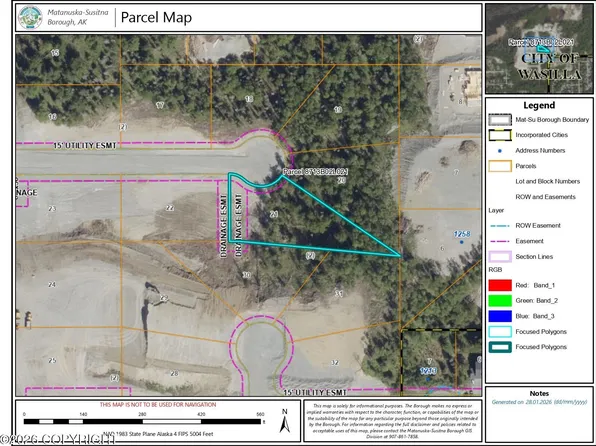The width and height of the screenshot is (596, 446).
Task: Click lot number 31 on the map
Action: (339, 294)
